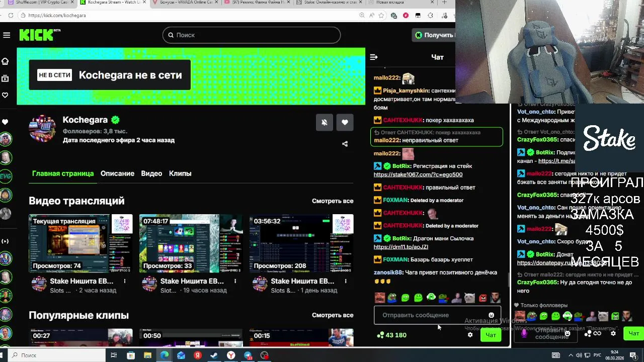Viewport: 644px width, 362px height.
Task: Insert the white cat quick emote
Action: click(469, 298)
